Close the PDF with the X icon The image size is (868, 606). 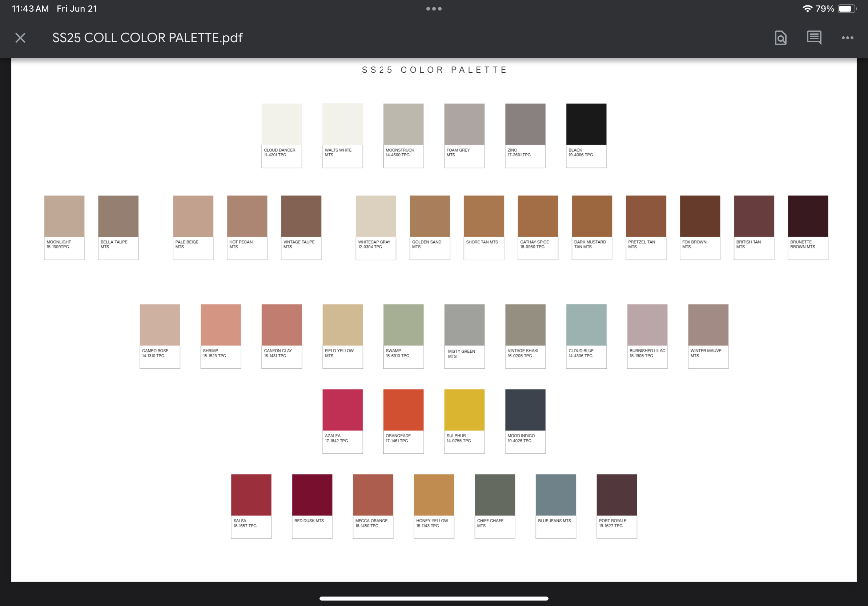pyautogui.click(x=20, y=38)
